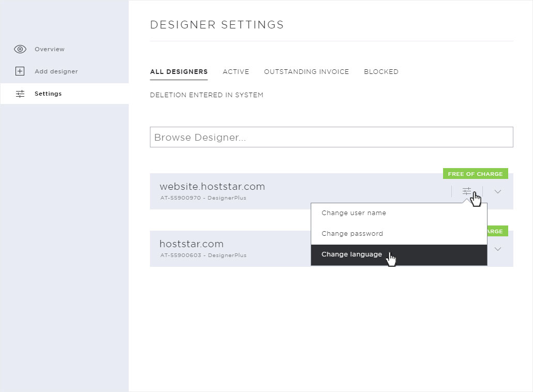Image resolution: width=533 pixels, height=392 pixels.
Task: Choose Change user name from dropdown
Action: click(399, 213)
